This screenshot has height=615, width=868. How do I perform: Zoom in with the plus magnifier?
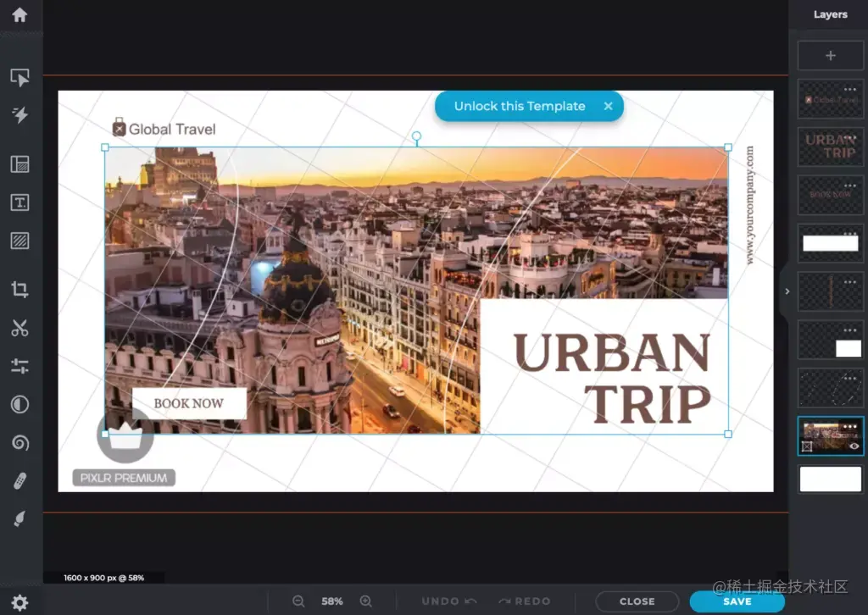[366, 601]
